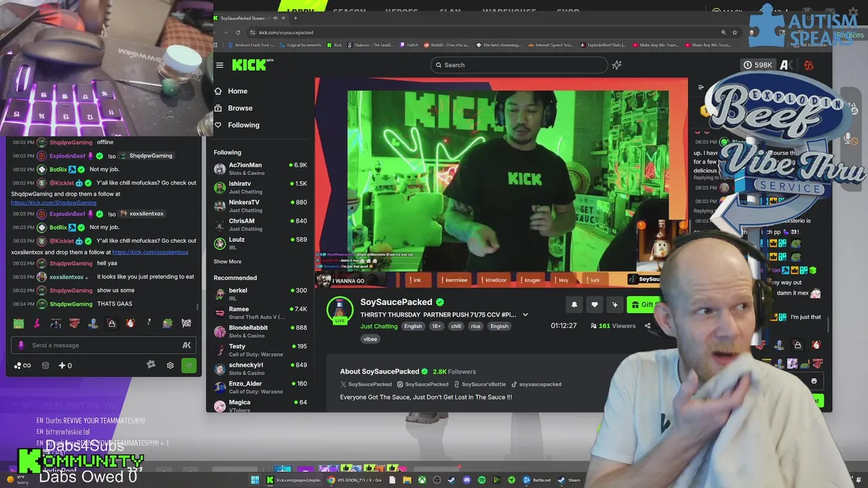Click the heart follow icon for SoySaucePacked
868x488 pixels.
point(594,305)
